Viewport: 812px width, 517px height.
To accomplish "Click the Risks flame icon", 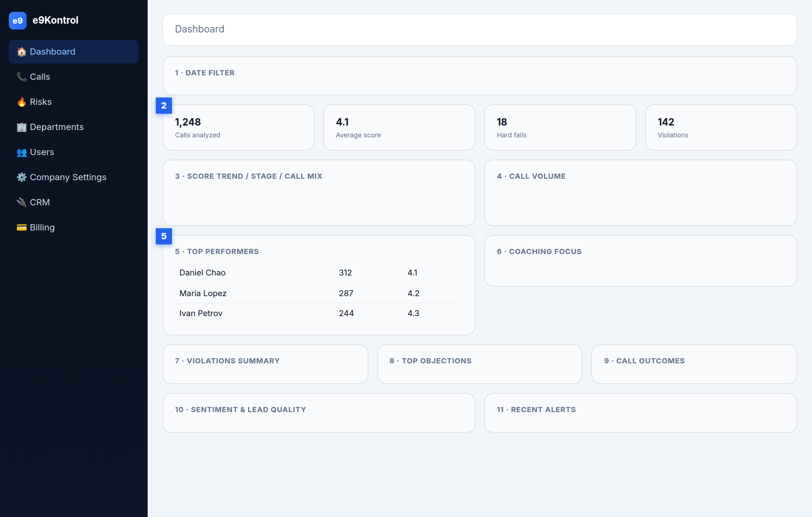I will tap(22, 102).
